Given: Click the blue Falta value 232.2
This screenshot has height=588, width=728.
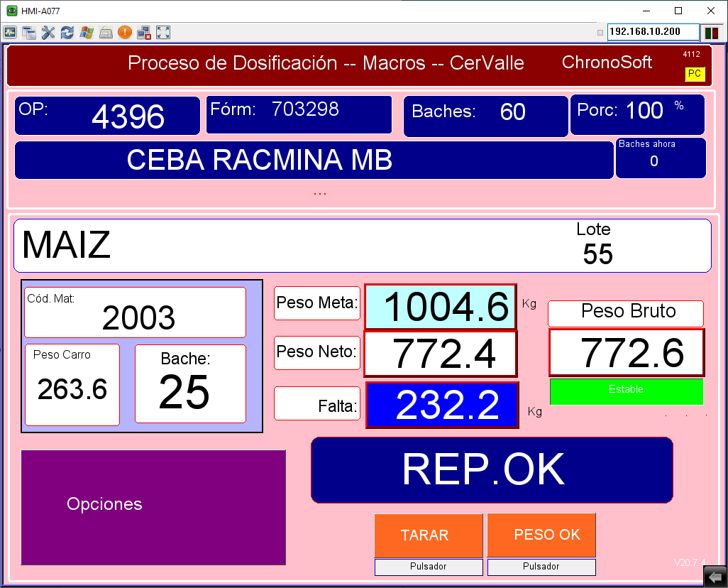Looking at the screenshot, I should (443, 405).
